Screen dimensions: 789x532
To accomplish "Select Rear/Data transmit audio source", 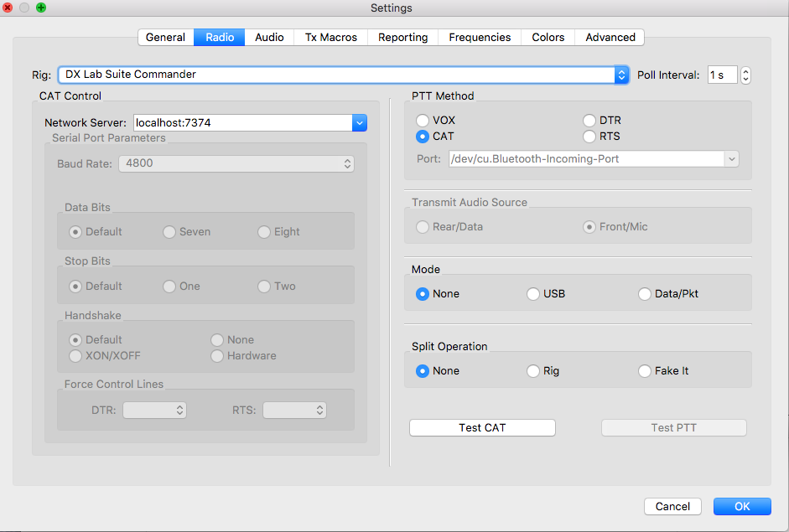I will point(449,227).
